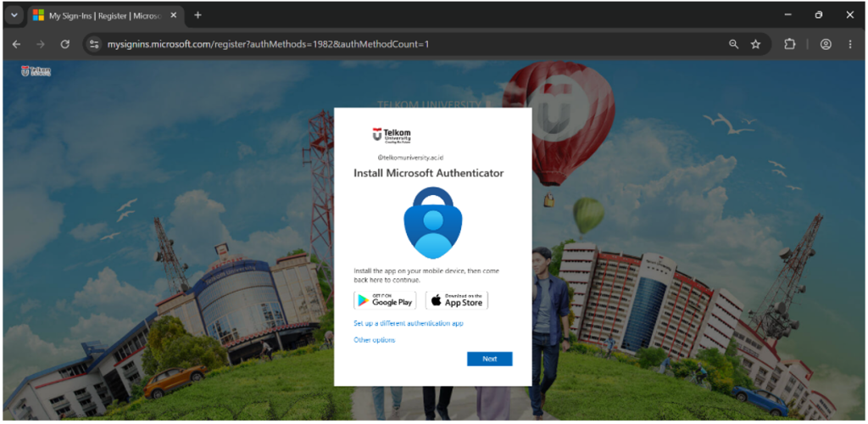Image resolution: width=868 pixels, height=424 pixels.
Task: Click the Other options link
Action: tap(374, 340)
